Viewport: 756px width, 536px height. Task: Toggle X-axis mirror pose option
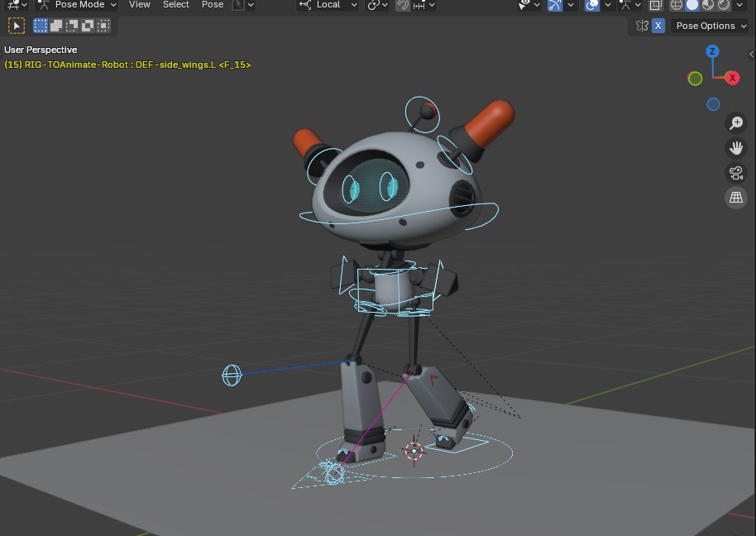pyautogui.click(x=658, y=26)
